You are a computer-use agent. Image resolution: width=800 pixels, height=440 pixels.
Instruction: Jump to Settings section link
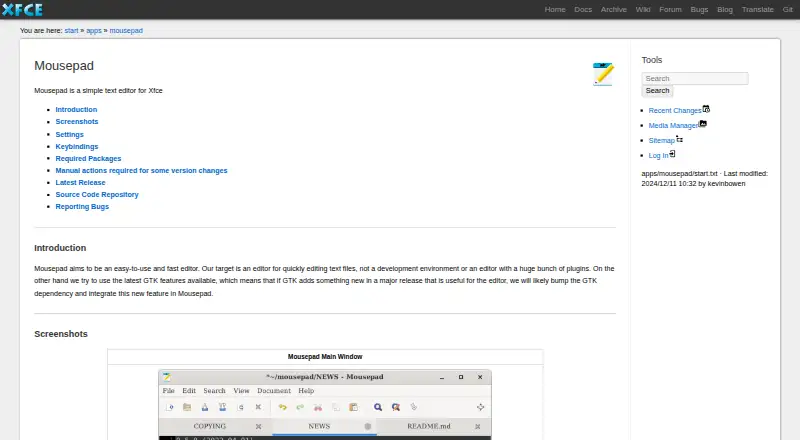click(69, 135)
